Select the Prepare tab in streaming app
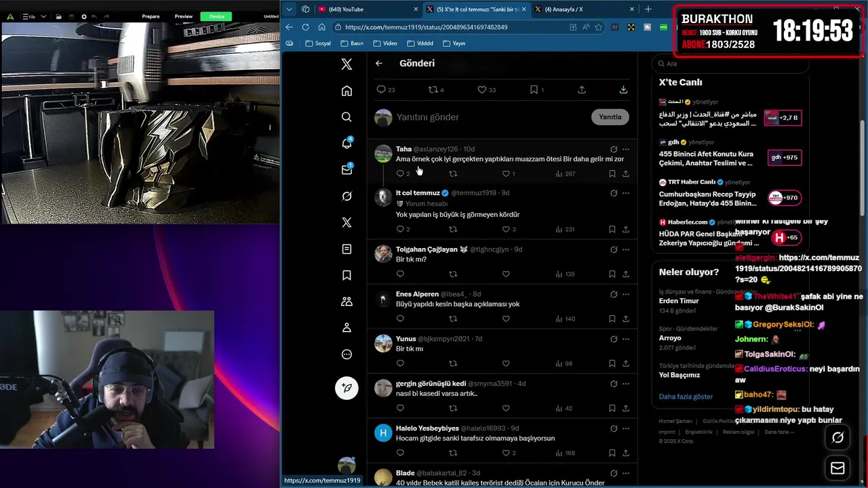This screenshot has height=488, width=868. 151,16
